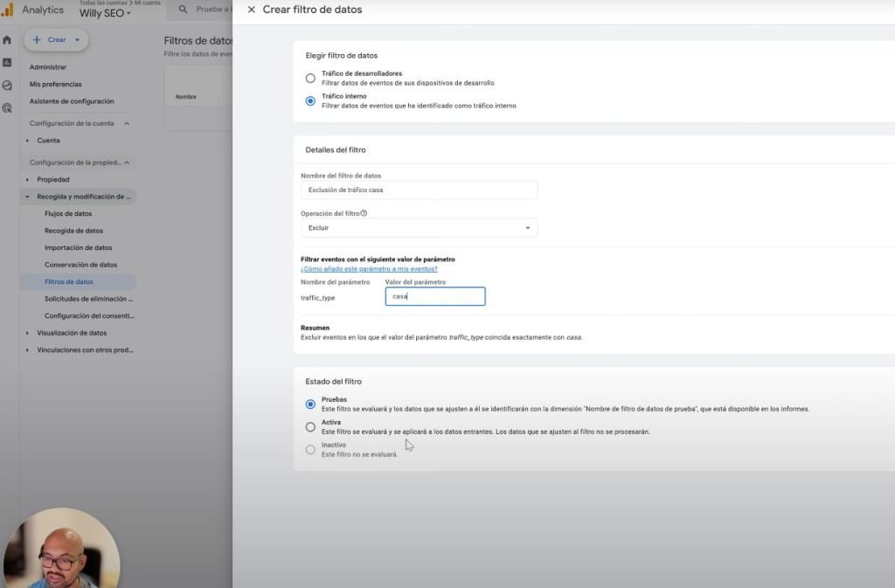The width and height of the screenshot is (895, 588).
Task: Open the Home icon in left rail
Action: tap(7, 40)
